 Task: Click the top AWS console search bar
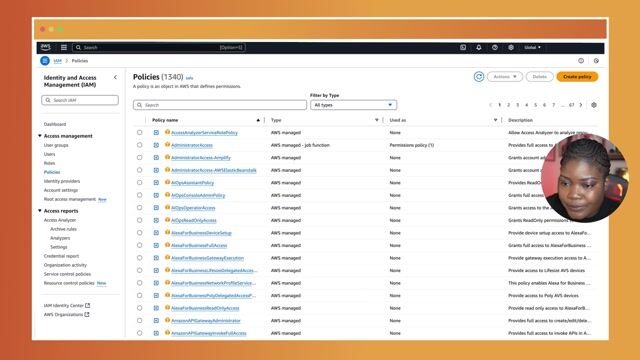point(159,47)
